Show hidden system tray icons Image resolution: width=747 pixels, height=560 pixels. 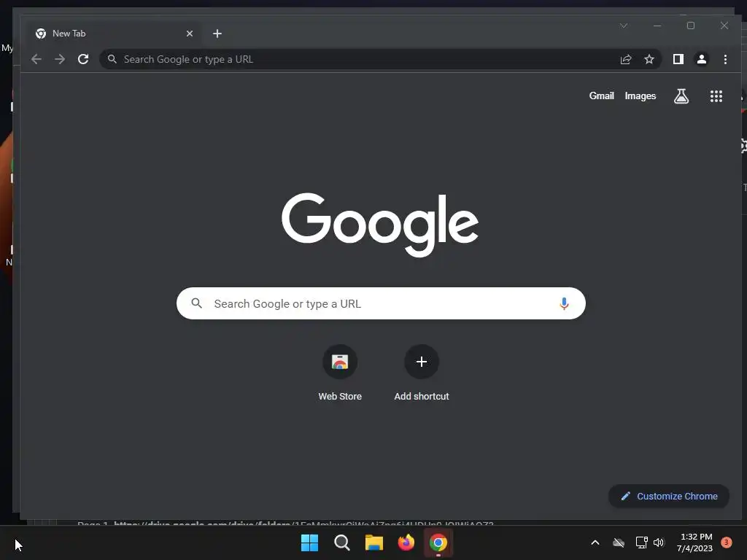595,542
